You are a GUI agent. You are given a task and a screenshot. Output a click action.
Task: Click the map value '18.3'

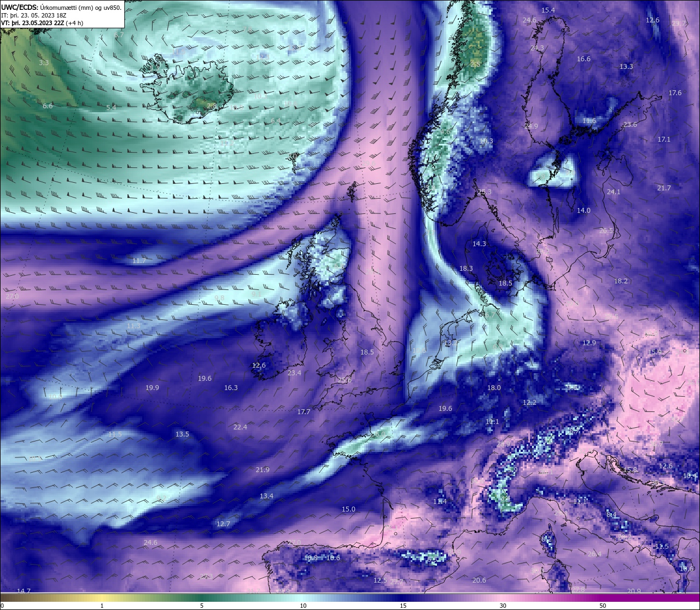coord(466,269)
